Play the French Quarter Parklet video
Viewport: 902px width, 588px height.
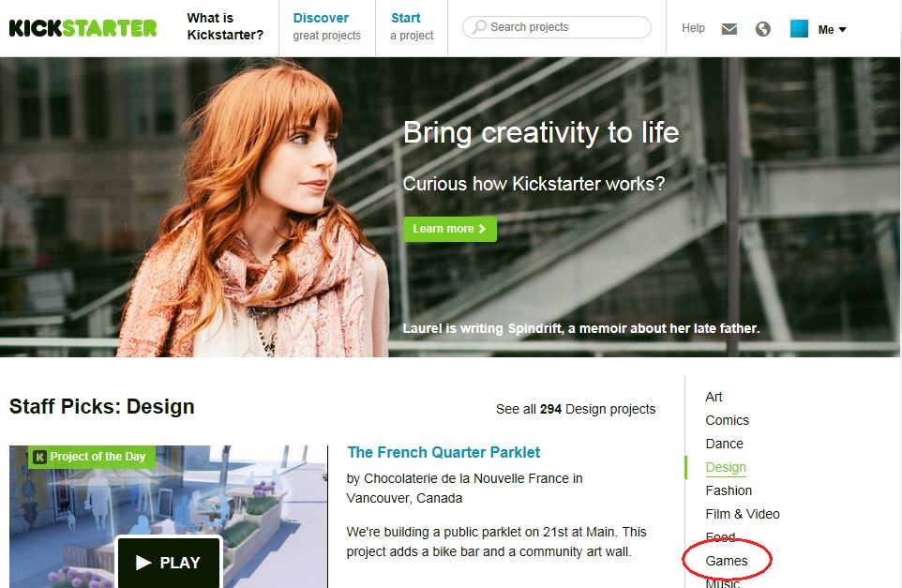[x=169, y=563]
